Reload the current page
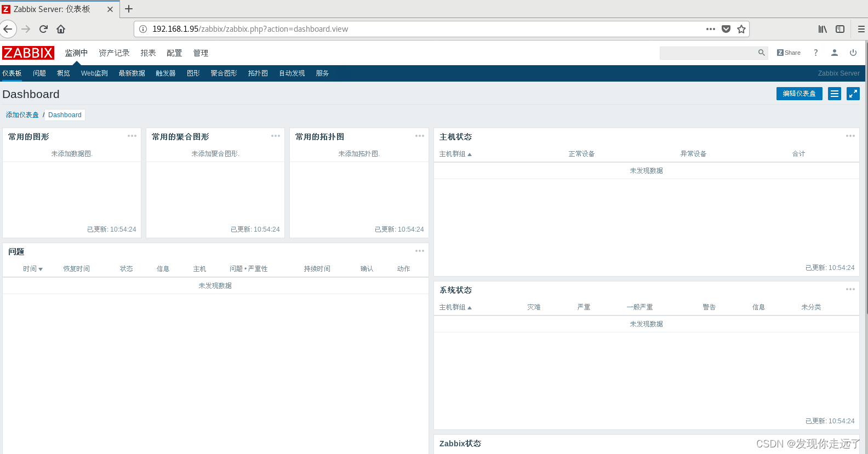868x454 pixels. click(43, 29)
